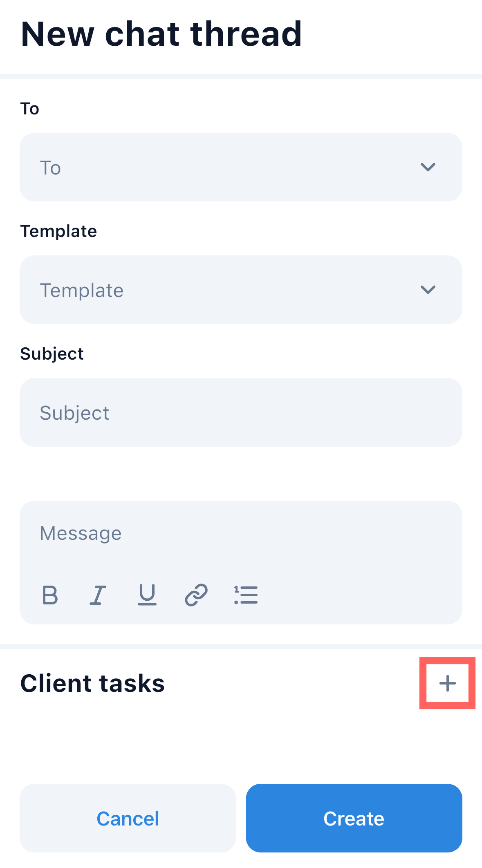Screen dimensions: 482x868
Task: Toggle underline formatting in message editor
Action: pyautogui.click(x=147, y=595)
